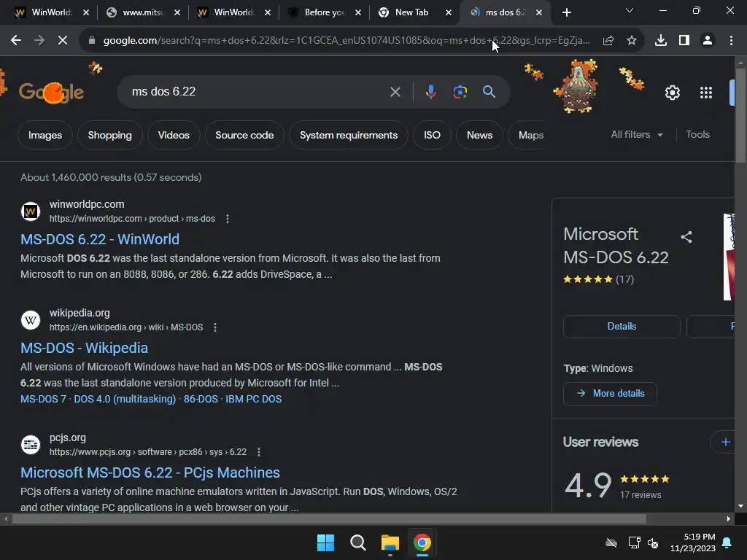
Task: Click the horizontal scrollbar thumb
Action: point(329,518)
